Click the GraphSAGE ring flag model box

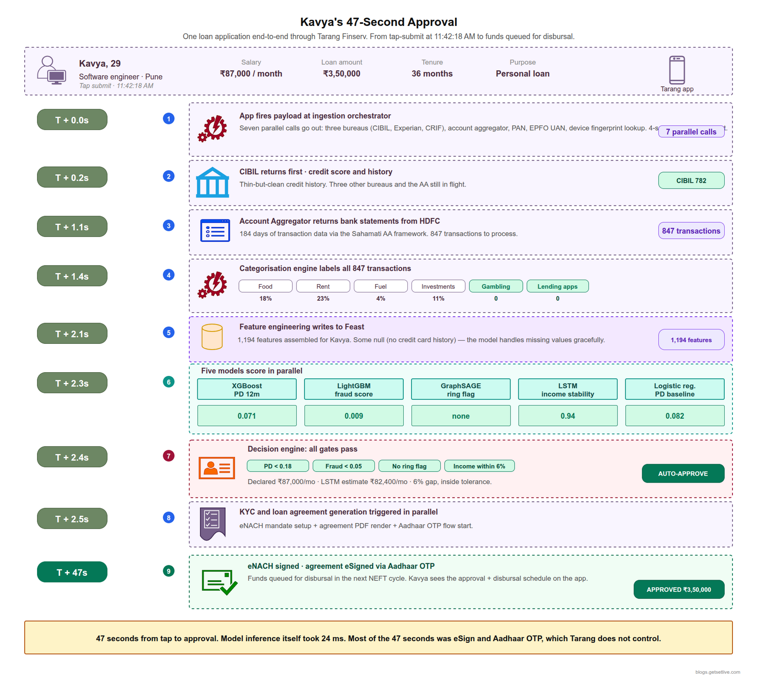[x=461, y=390]
